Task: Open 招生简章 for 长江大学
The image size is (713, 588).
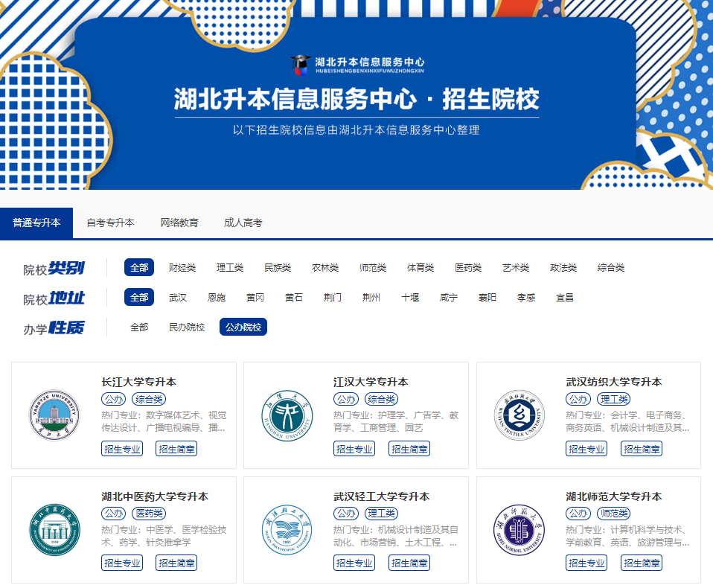Action: pos(176,449)
